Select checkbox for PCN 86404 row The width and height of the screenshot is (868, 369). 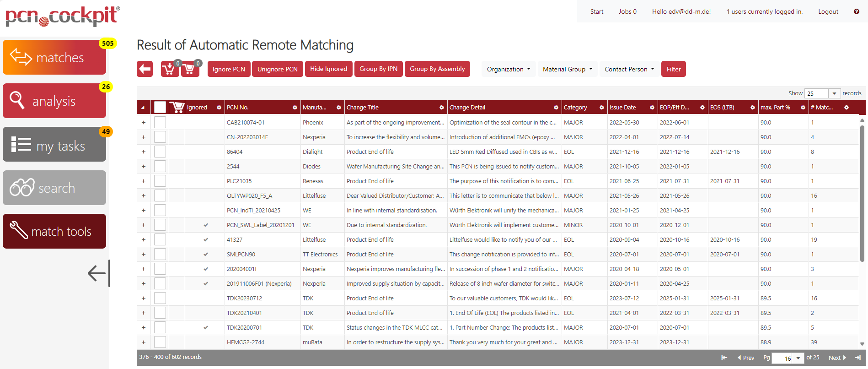[x=160, y=152]
